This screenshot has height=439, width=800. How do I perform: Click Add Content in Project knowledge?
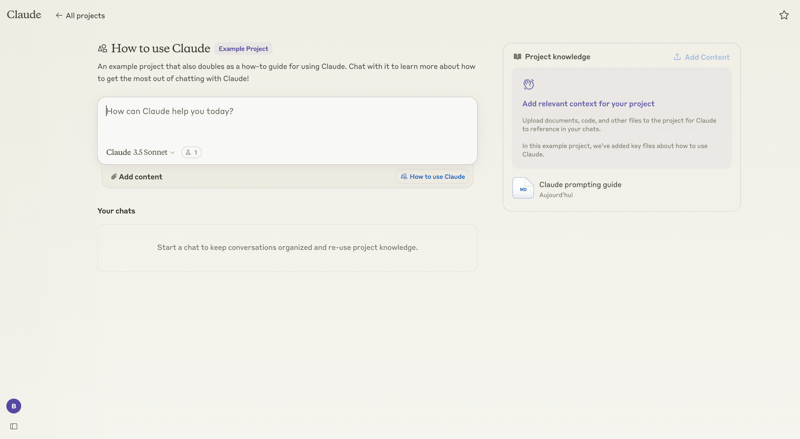[702, 57]
